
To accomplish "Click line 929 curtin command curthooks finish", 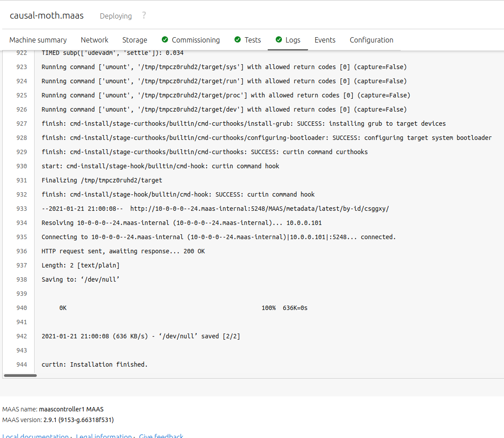I will (204, 152).
